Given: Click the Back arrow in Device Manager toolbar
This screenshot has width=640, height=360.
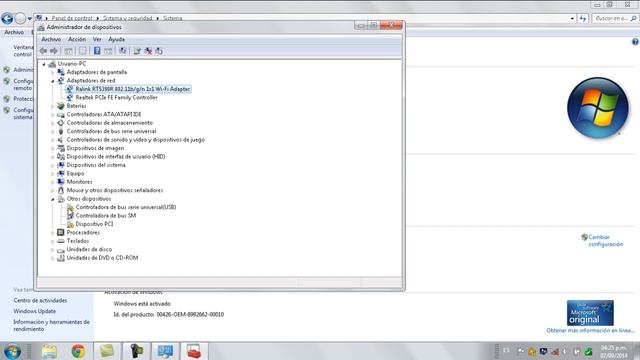Looking at the screenshot, I should coord(43,51).
